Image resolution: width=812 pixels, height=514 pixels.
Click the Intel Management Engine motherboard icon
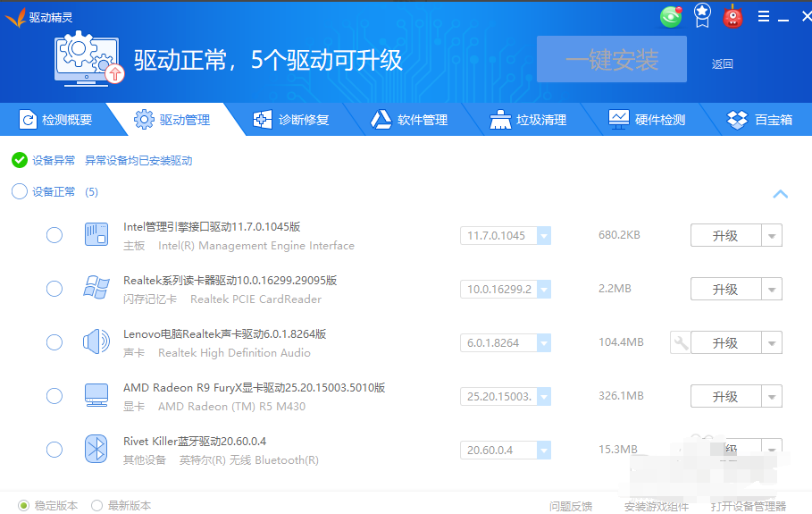[x=96, y=235]
